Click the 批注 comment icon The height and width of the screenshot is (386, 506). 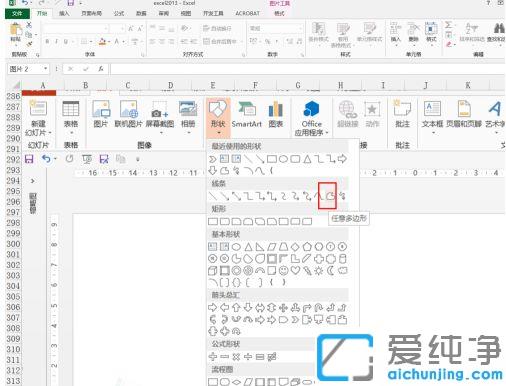tap(402, 109)
